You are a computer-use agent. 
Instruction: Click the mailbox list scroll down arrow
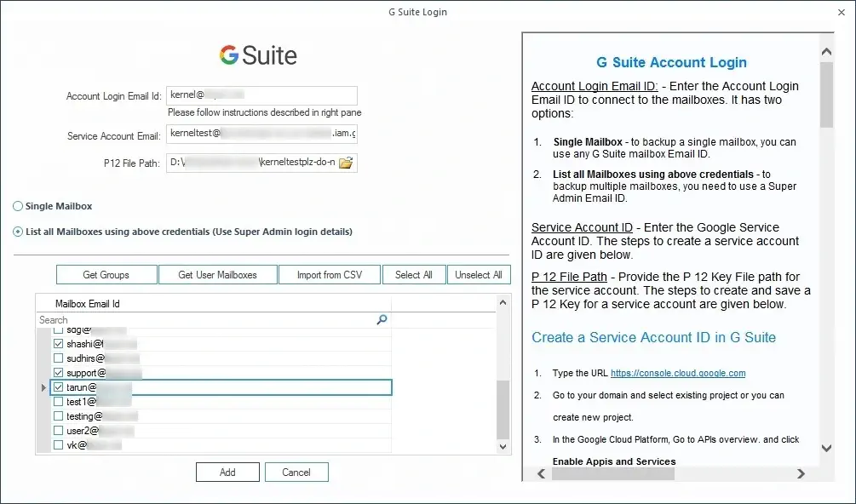pos(503,447)
